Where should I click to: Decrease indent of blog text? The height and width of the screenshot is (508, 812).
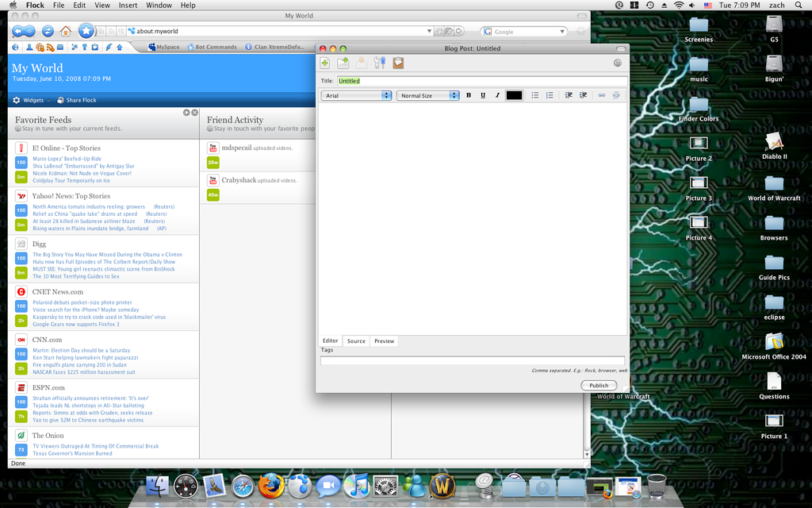[x=568, y=95]
